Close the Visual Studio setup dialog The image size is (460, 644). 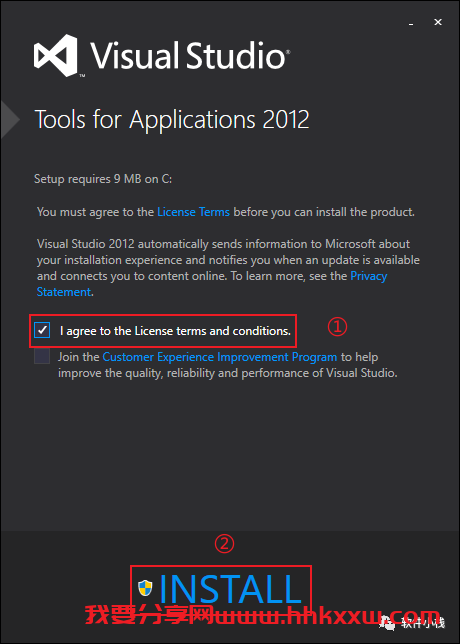point(438,23)
